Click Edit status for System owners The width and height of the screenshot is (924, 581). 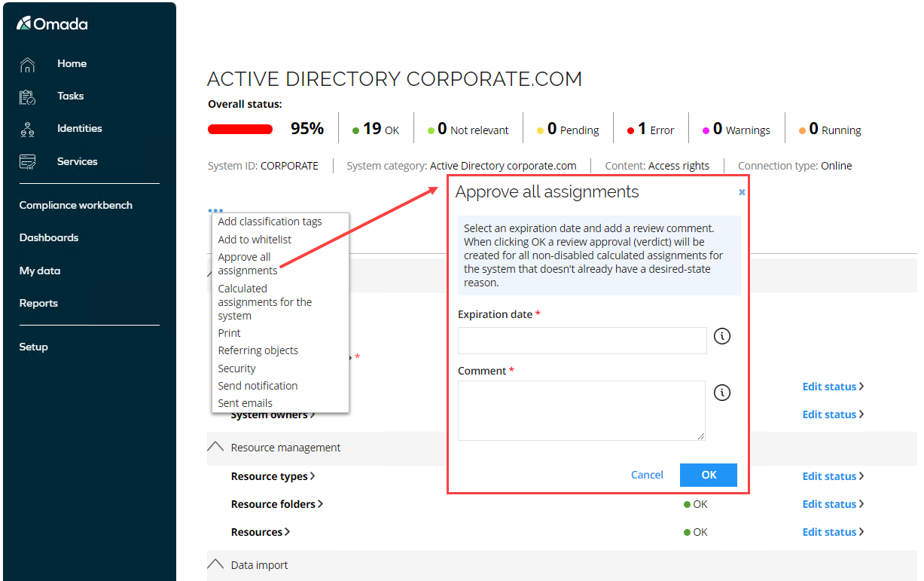833,414
